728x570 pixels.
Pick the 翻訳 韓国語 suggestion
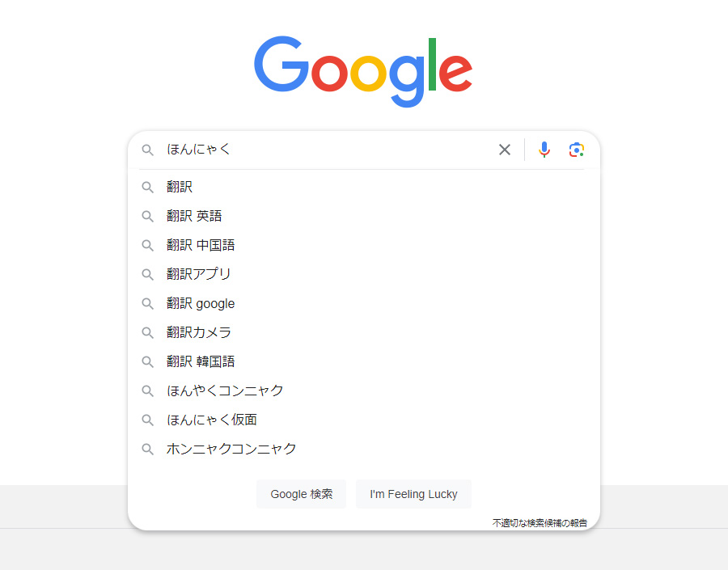tap(201, 361)
